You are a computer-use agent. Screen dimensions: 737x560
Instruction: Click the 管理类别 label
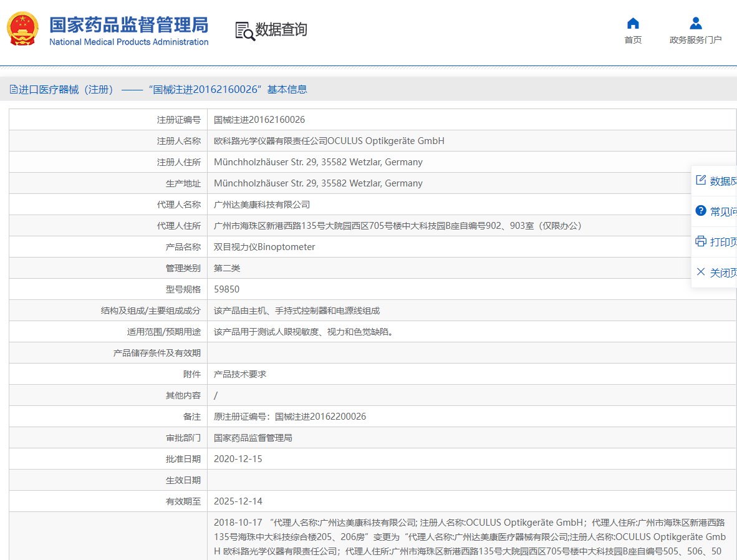[183, 268]
